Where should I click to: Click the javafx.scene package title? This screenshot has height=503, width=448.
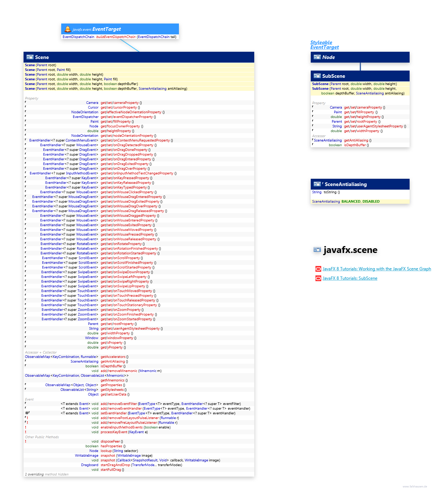350,250
